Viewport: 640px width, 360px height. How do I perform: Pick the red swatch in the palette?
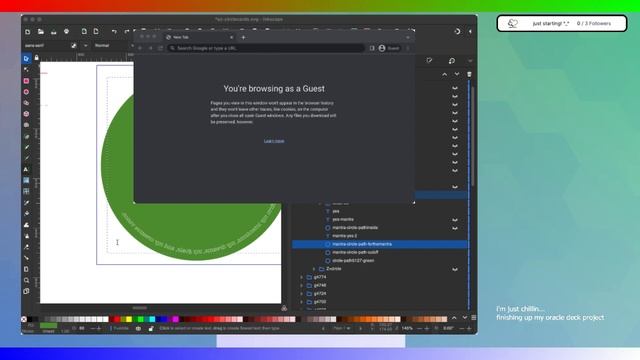point(117,319)
